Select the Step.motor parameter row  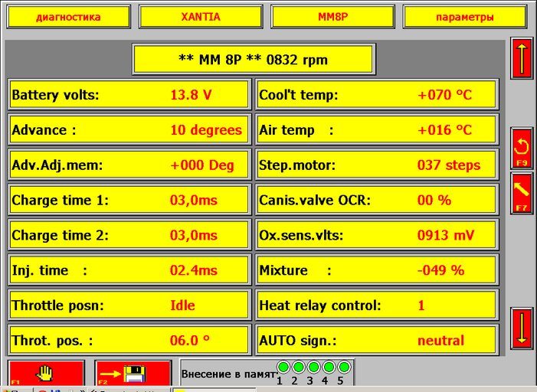point(376,165)
